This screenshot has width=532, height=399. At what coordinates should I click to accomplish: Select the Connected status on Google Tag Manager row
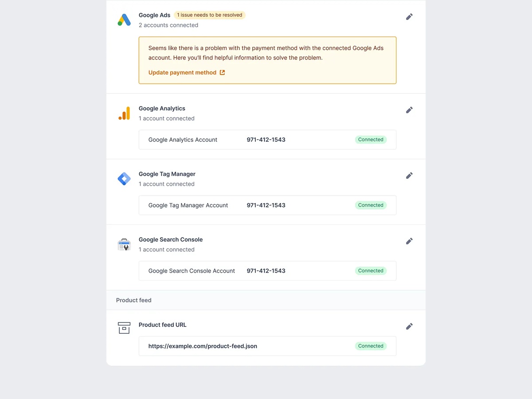(x=371, y=205)
